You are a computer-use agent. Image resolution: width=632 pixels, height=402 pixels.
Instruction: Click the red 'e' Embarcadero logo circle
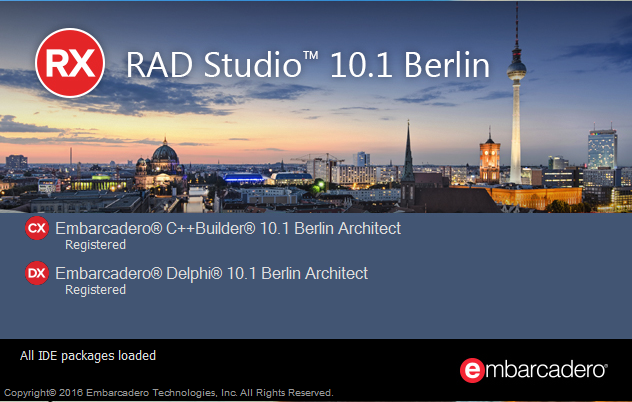click(472, 370)
